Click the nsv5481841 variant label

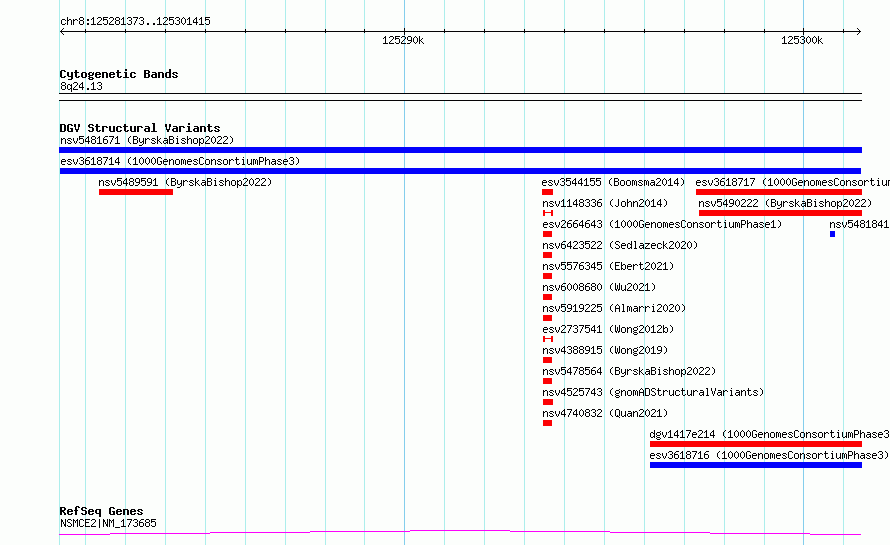pyautogui.click(x=859, y=224)
